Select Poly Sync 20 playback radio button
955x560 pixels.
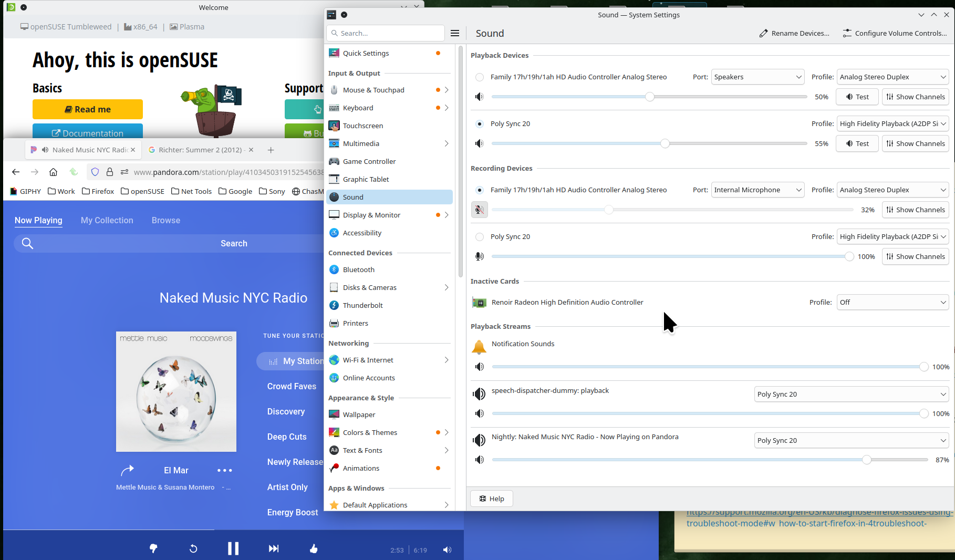(x=480, y=124)
